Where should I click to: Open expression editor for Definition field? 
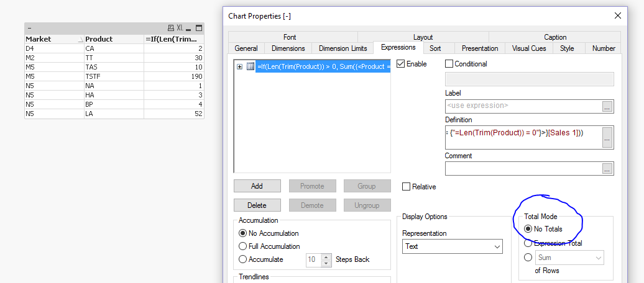click(607, 137)
